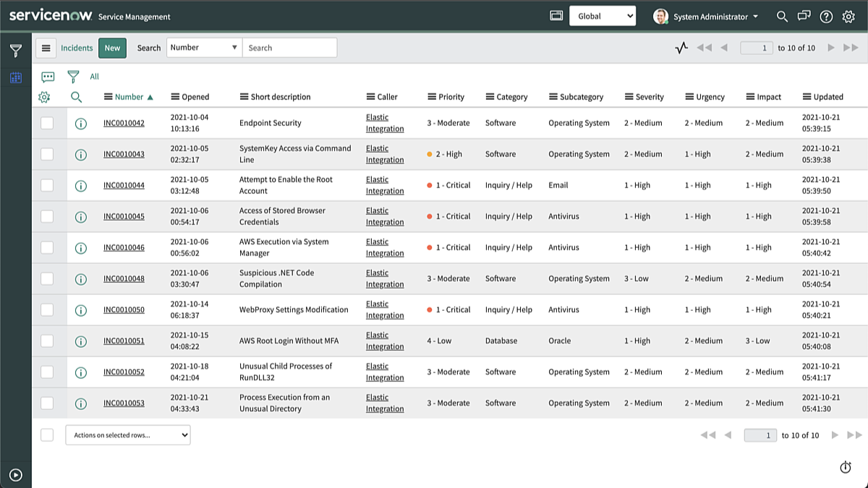The width and height of the screenshot is (868, 488).
Task: Click the 'Oracle' subcategory cell
Action: point(559,341)
